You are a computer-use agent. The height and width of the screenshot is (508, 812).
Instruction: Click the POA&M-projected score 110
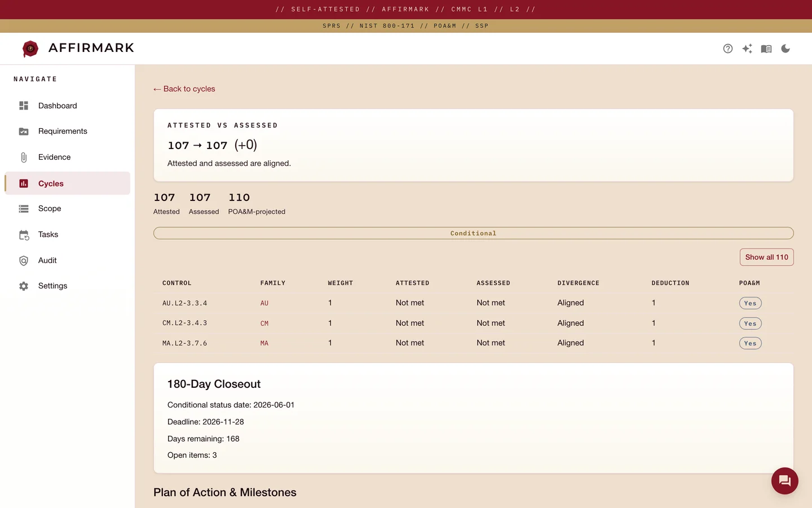tap(239, 198)
